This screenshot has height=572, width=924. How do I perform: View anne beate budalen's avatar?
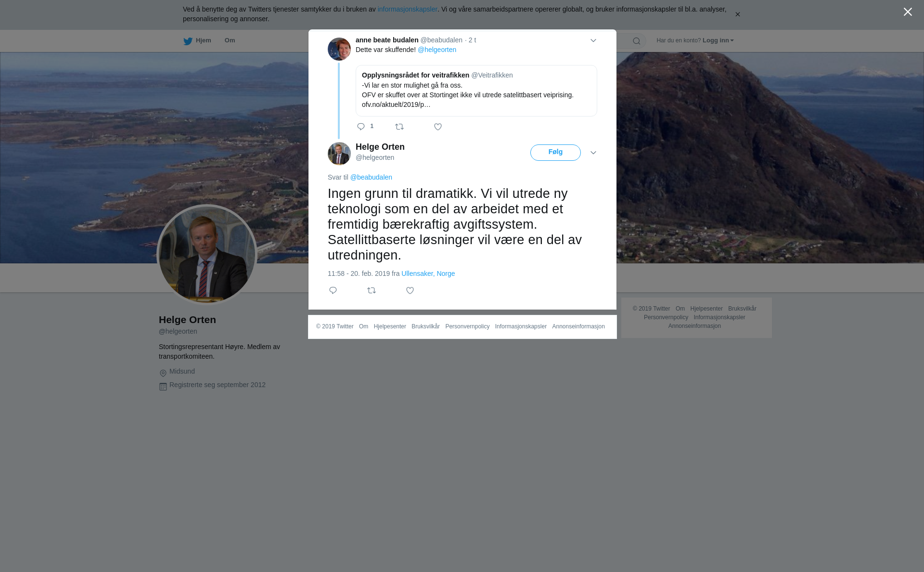[x=339, y=49]
